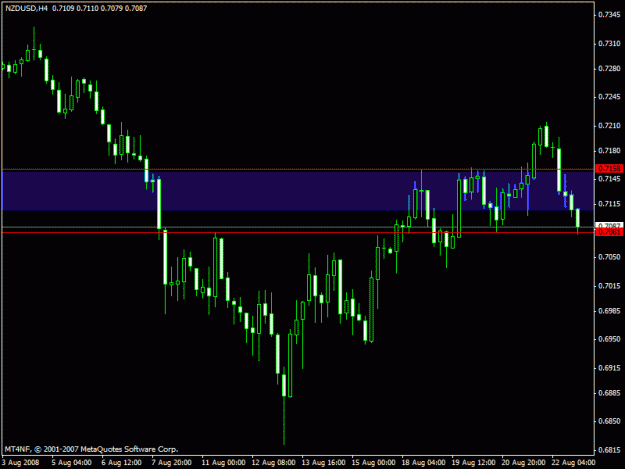Screen dimensions: 625x469
Task: Click the 0.6815 price axis label
Action: pos(609,450)
